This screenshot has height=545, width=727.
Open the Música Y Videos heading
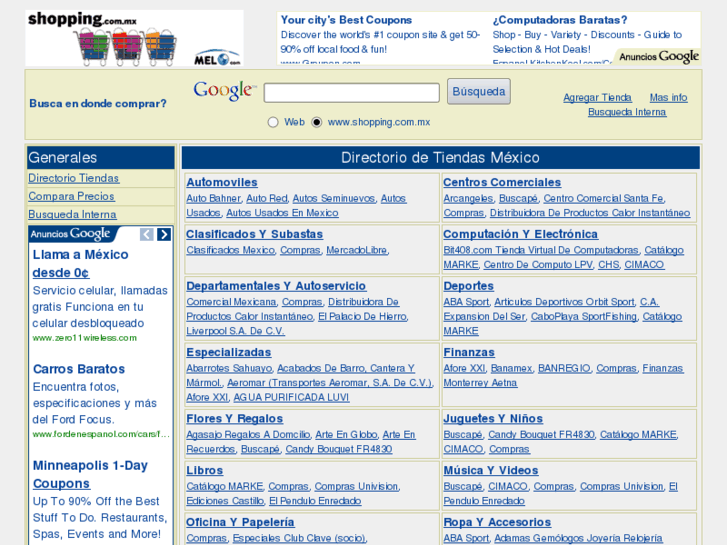tap(491, 470)
